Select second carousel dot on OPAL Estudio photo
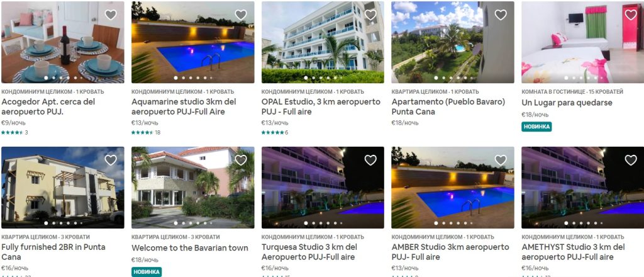The width and height of the screenshot is (644, 277). 314,77
